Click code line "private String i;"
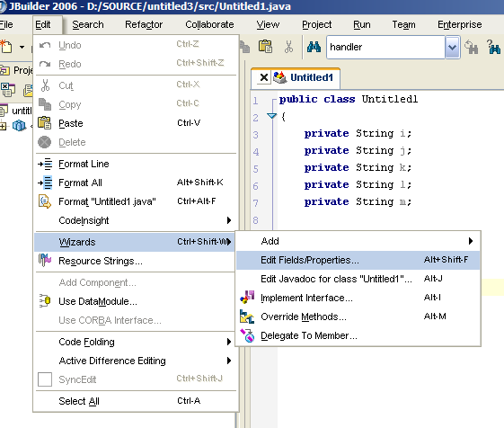 click(x=358, y=133)
